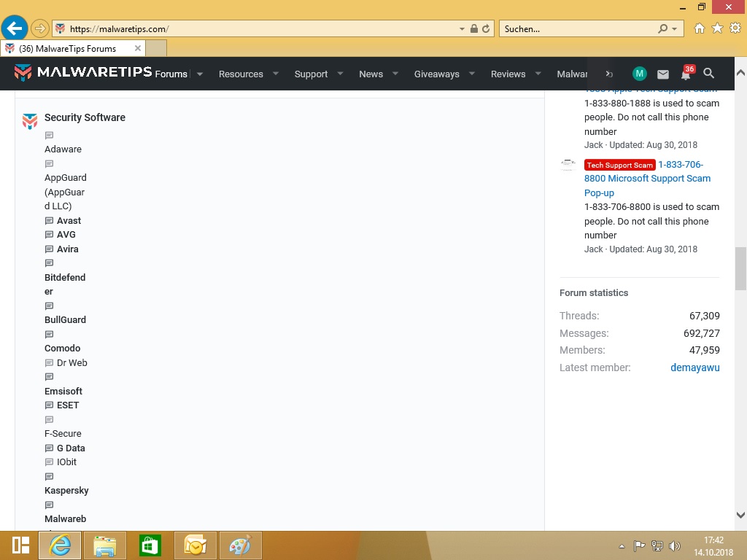This screenshot has height=560, width=747.
Task: Open Windows Store in taskbar
Action: [150, 545]
